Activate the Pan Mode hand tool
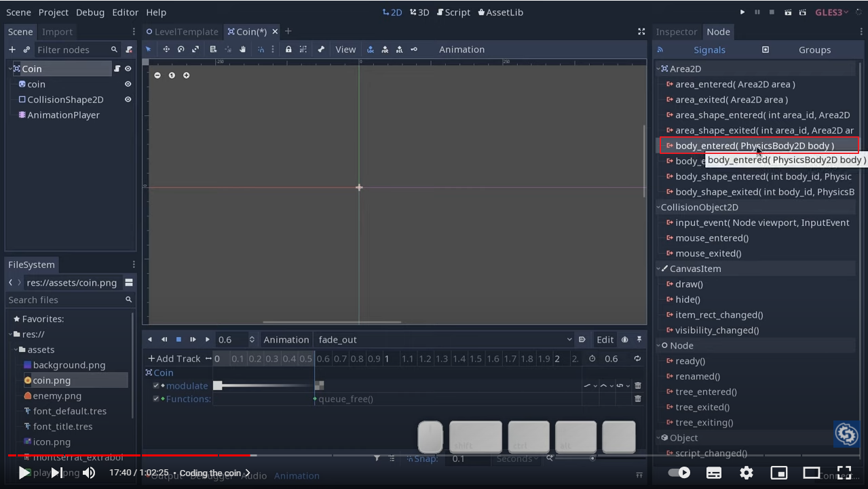Viewport: 868px width, 489px height. point(242,50)
